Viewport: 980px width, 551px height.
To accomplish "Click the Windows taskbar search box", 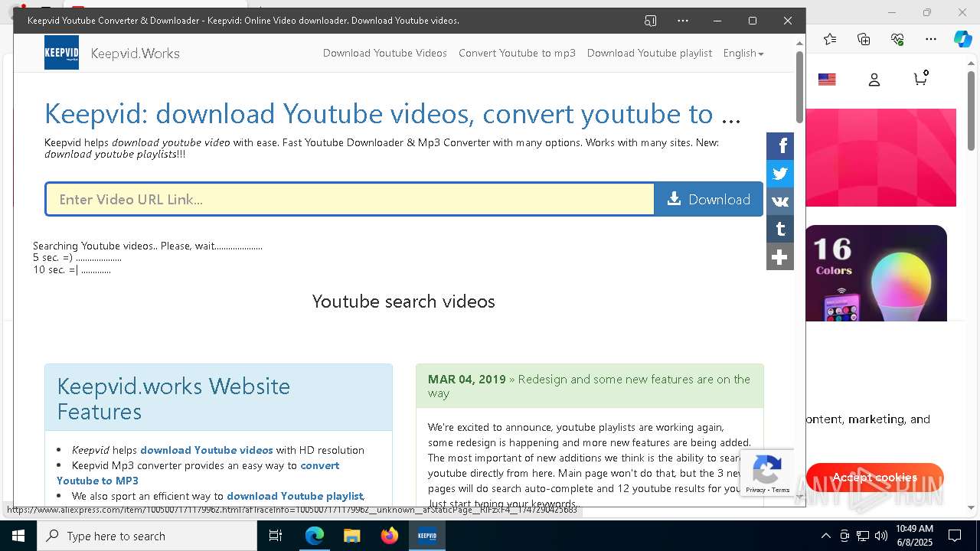I will pos(147,536).
